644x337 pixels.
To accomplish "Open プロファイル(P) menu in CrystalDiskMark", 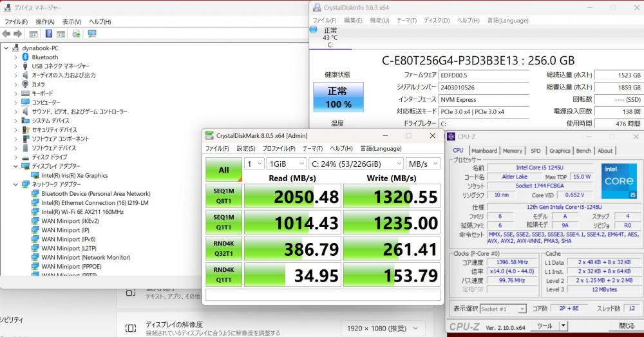I will (x=279, y=149).
